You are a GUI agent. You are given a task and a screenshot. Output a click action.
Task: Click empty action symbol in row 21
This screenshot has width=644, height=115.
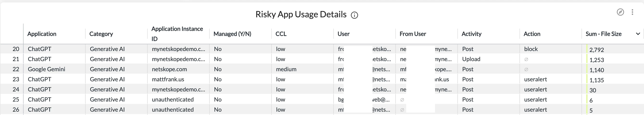coord(526,59)
